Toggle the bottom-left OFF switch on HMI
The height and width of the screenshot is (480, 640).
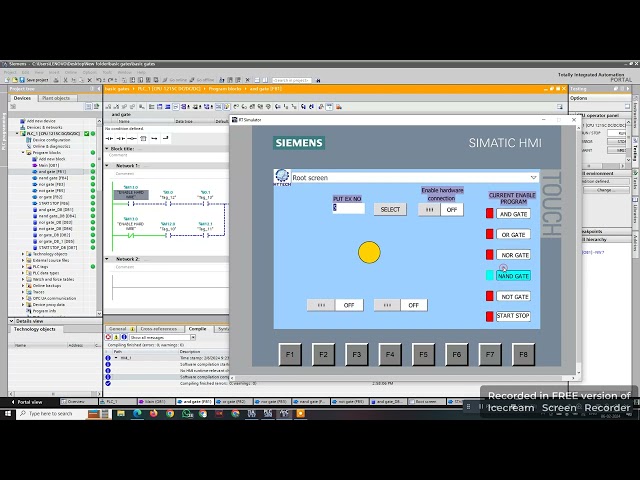pyautogui.click(x=335, y=305)
